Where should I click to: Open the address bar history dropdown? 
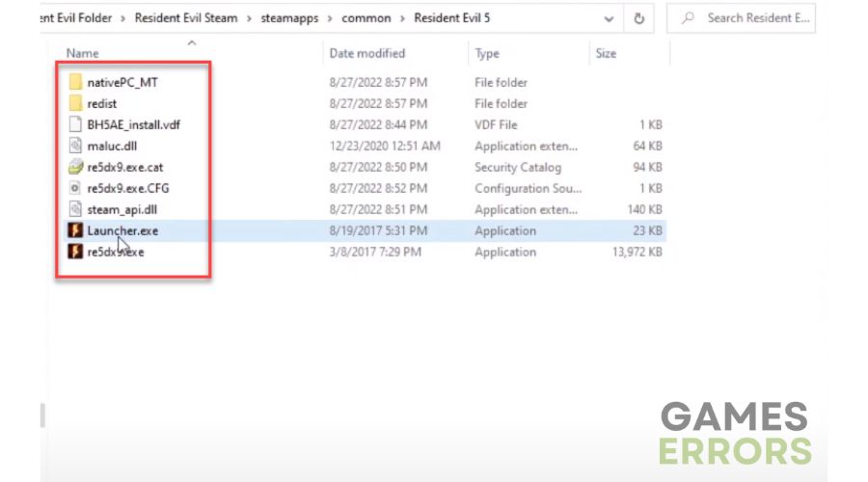(x=609, y=19)
